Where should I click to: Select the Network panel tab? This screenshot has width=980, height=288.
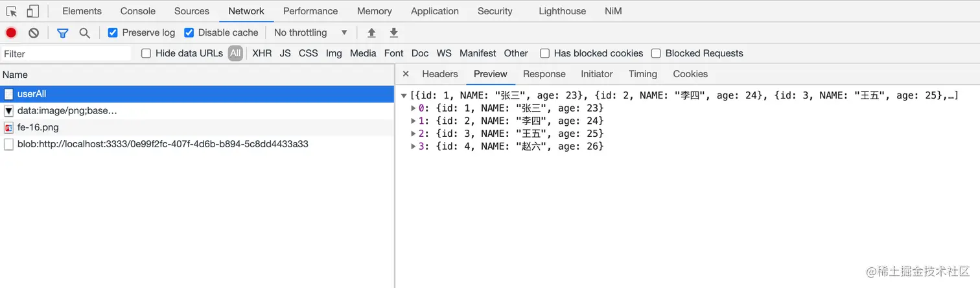pos(246,11)
